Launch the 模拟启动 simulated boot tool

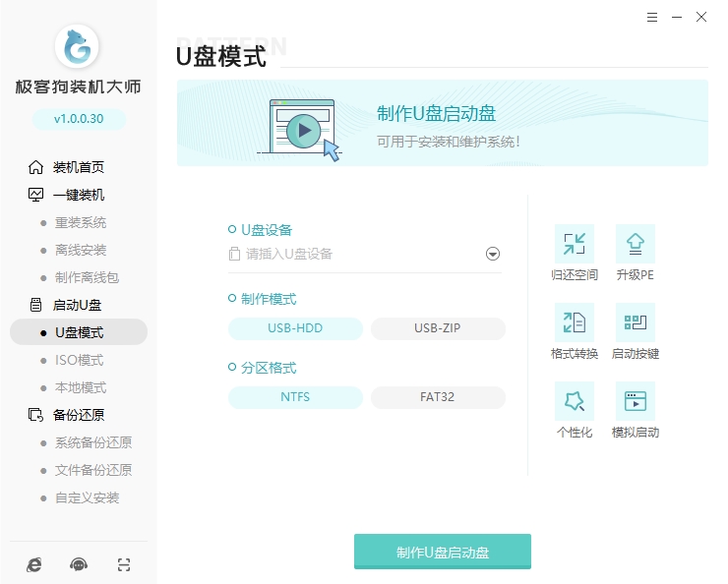(636, 411)
